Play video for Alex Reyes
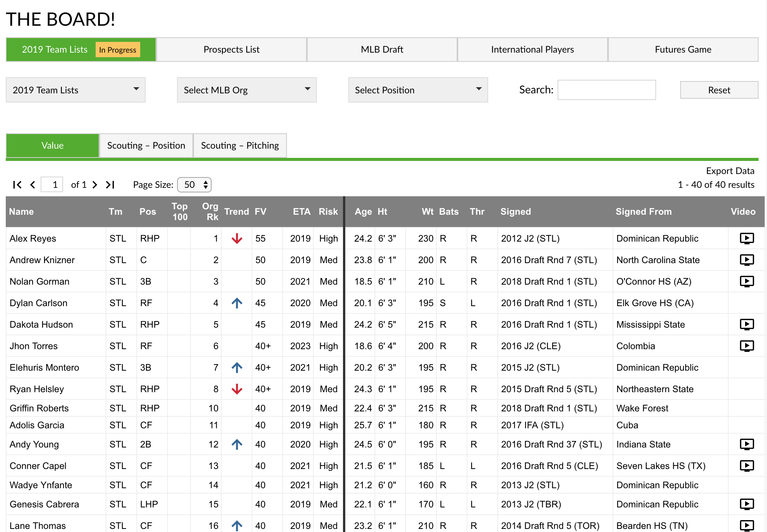 click(x=747, y=238)
